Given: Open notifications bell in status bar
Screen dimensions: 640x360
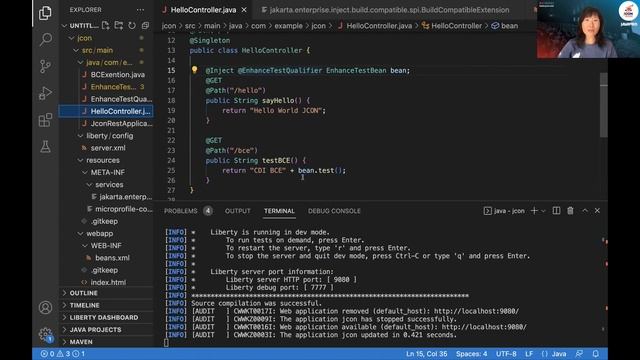Looking at the screenshot, I should pyautogui.click(x=596, y=354).
